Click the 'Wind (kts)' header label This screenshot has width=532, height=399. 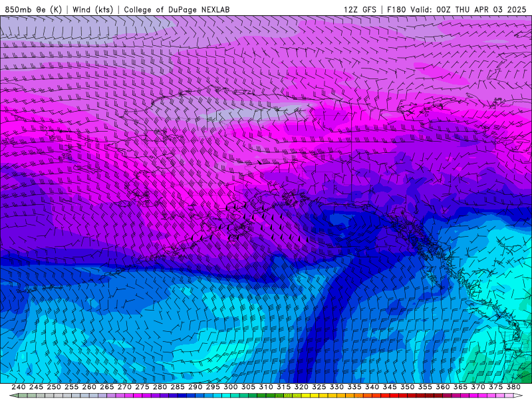[x=92, y=9]
